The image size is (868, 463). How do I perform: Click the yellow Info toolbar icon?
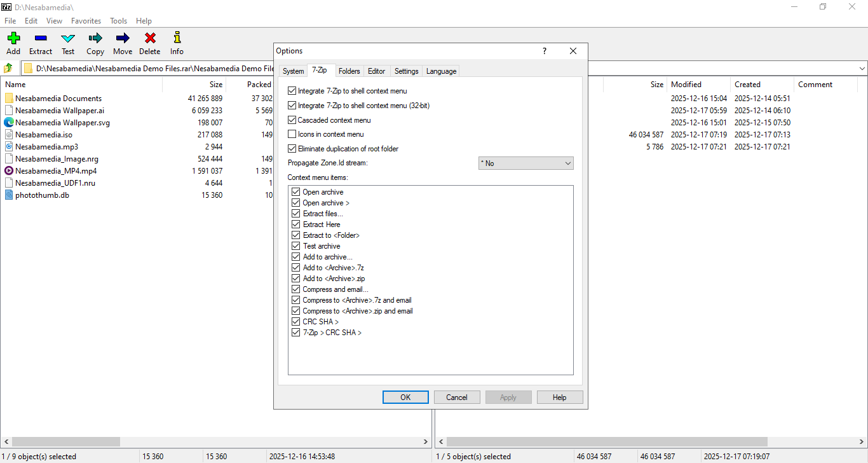point(177,38)
